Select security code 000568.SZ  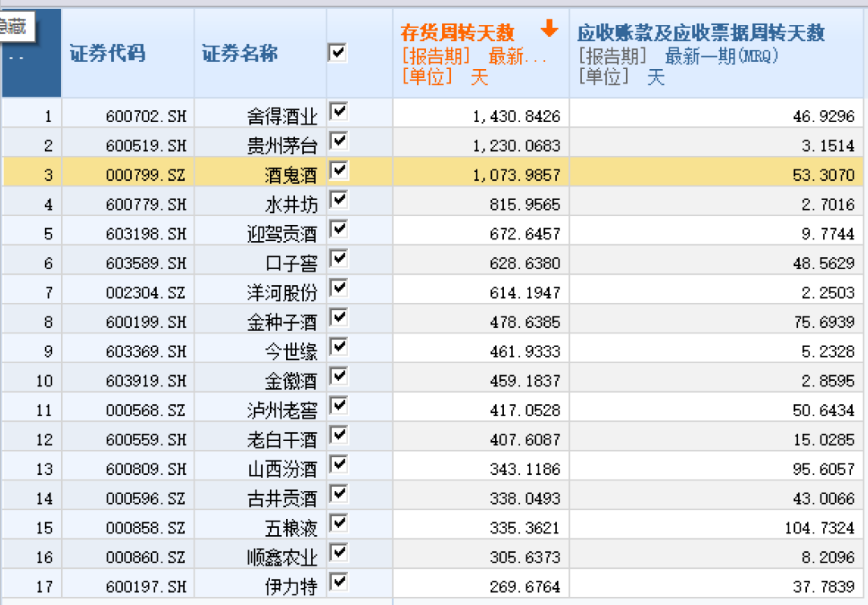click(146, 410)
